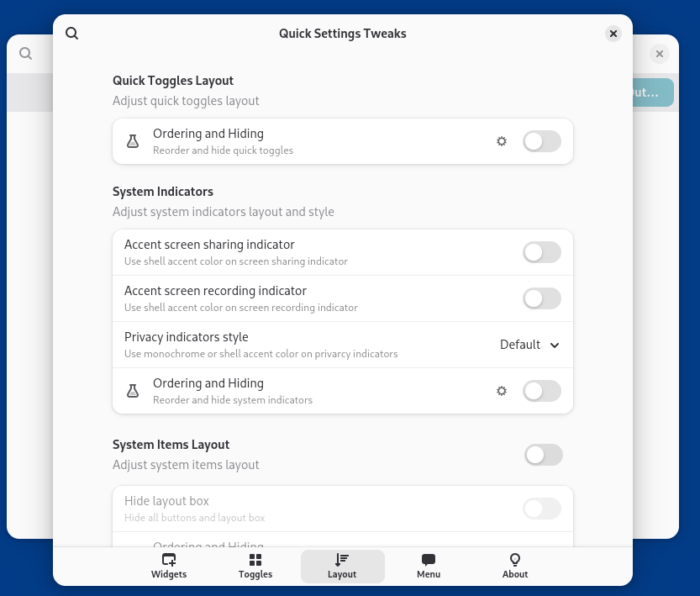
Task: Click the dropdown chevron next to Default
Action: pyautogui.click(x=555, y=345)
